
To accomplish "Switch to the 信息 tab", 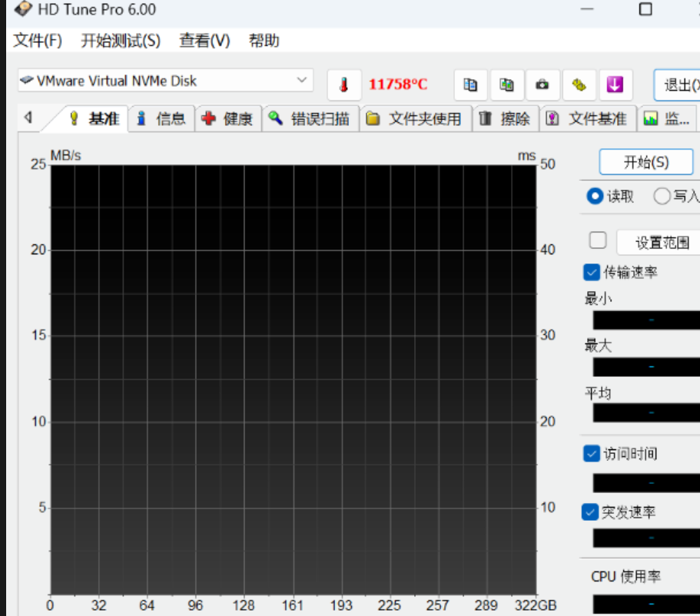I will (161, 119).
